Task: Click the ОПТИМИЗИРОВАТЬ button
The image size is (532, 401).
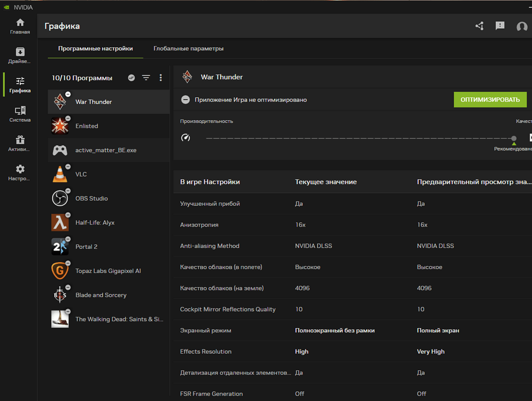Action: (x=490, y=100)
